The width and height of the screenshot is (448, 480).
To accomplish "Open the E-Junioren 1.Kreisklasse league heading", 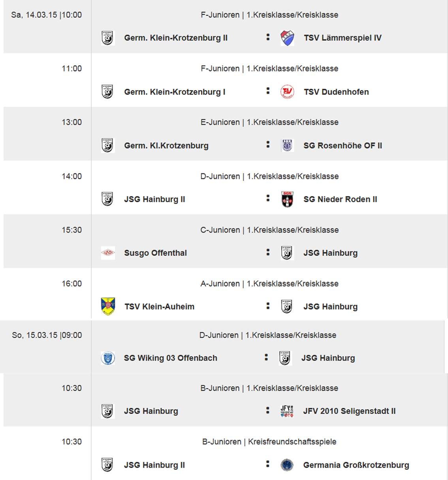I will pyautogui.click(x=269, y=122).
